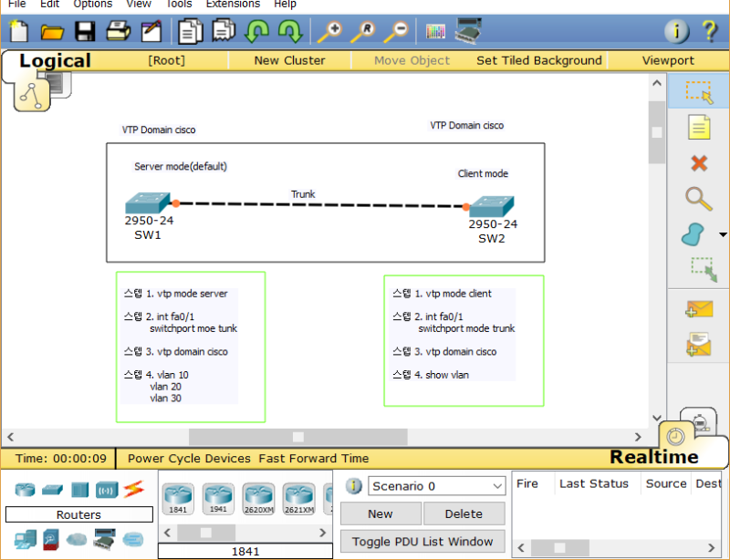Open the Extensions menu

[233, 5]
